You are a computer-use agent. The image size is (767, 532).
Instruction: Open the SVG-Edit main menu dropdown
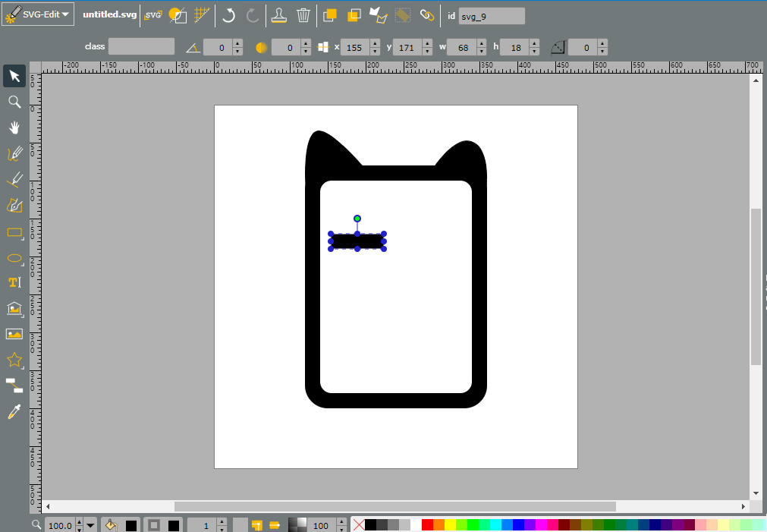click(x=38, y=14)
